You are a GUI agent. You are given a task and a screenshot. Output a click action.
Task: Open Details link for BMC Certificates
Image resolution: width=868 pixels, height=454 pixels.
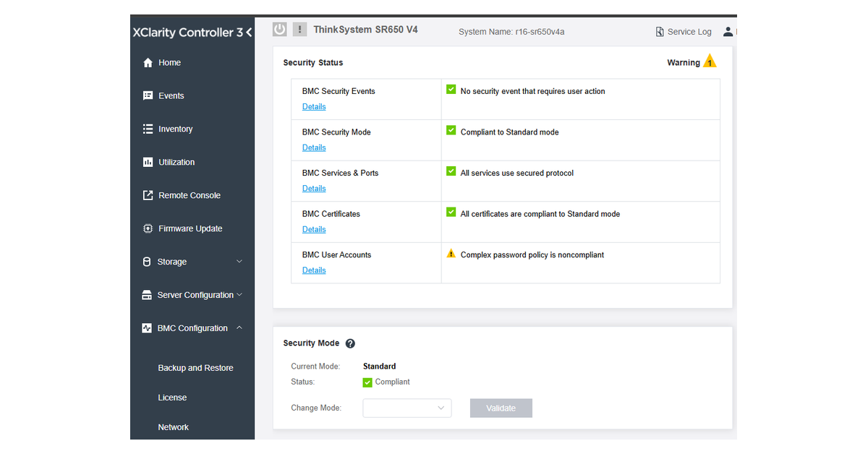(x=314, y=229)
